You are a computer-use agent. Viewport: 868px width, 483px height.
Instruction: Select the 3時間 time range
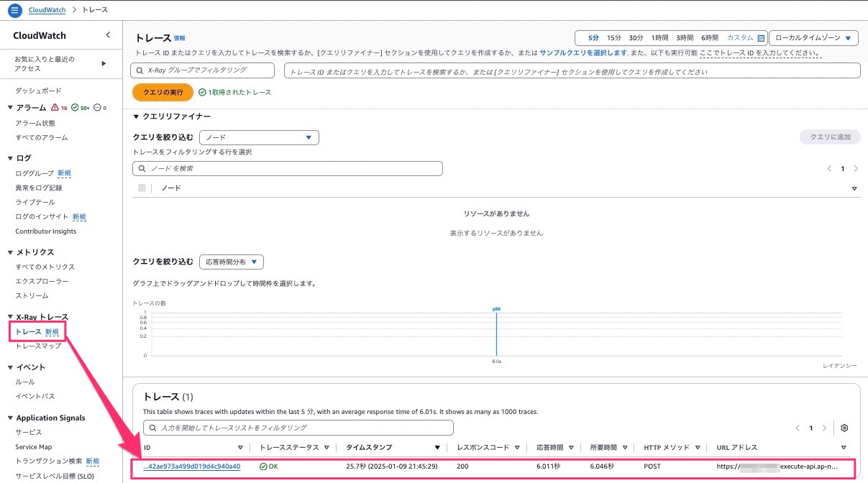[x=685, y=38]
